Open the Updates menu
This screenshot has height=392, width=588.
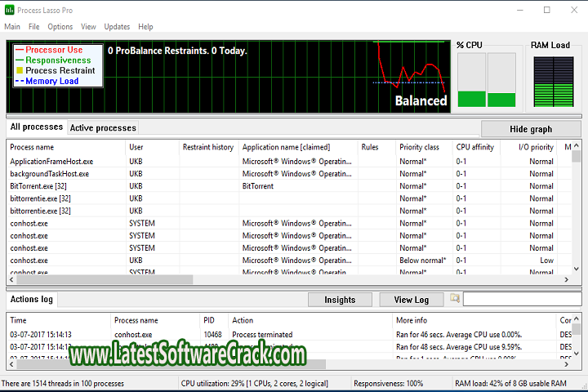(117, 27)
